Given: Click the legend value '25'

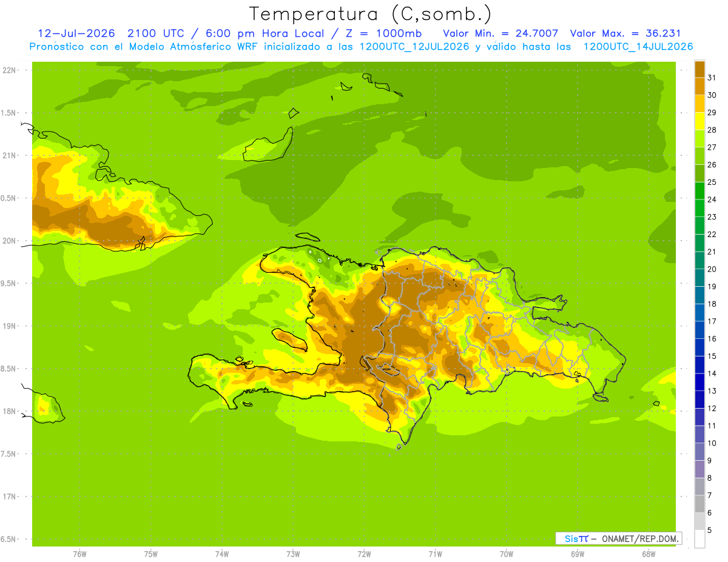Looking at the screenshot, I should pos(712,182).
